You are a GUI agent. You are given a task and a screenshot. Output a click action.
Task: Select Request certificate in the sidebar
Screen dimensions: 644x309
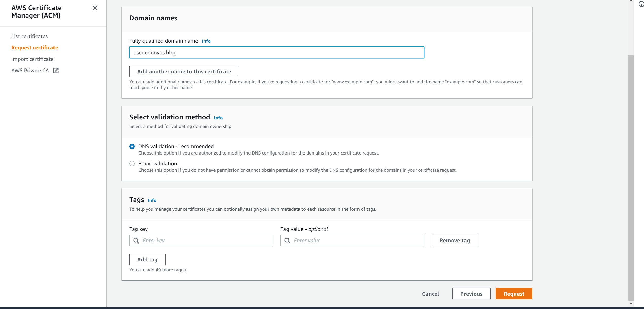[34, 47]
